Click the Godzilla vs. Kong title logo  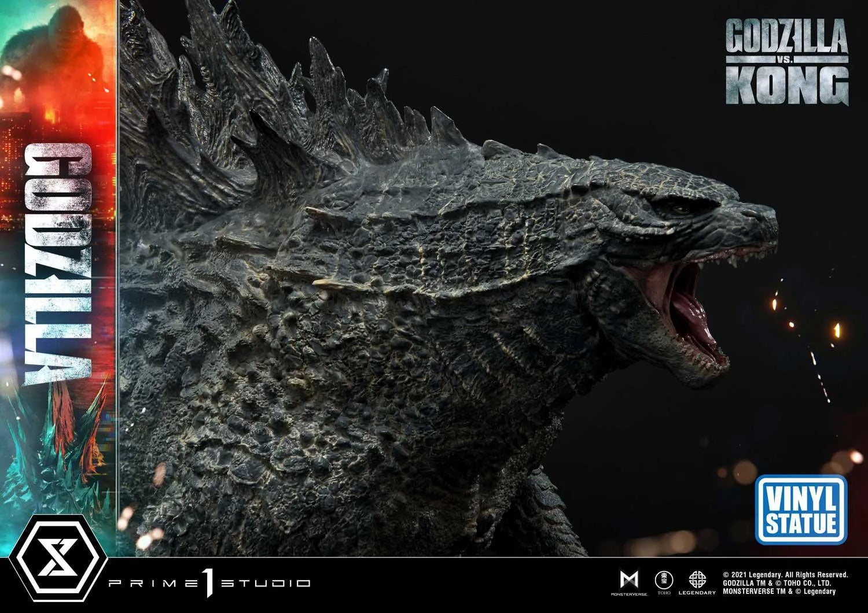pyautogui.click(x=787, y=61)
